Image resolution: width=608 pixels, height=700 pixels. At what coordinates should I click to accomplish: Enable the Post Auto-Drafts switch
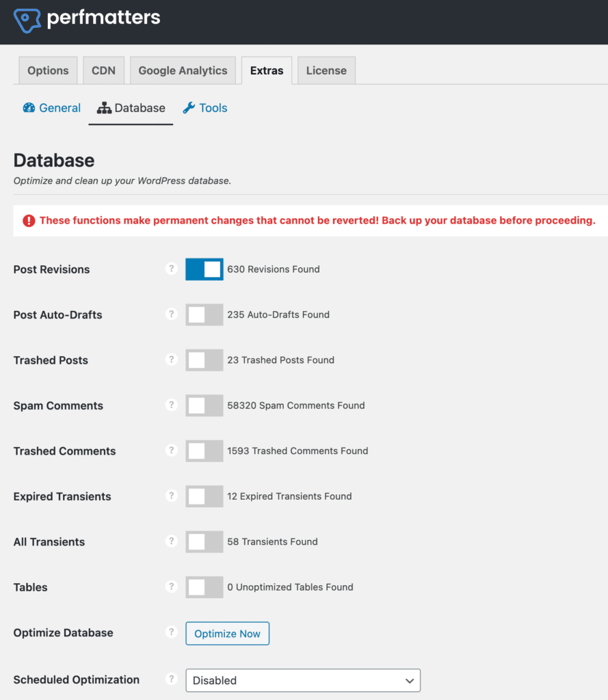click(x=204, y=314)
